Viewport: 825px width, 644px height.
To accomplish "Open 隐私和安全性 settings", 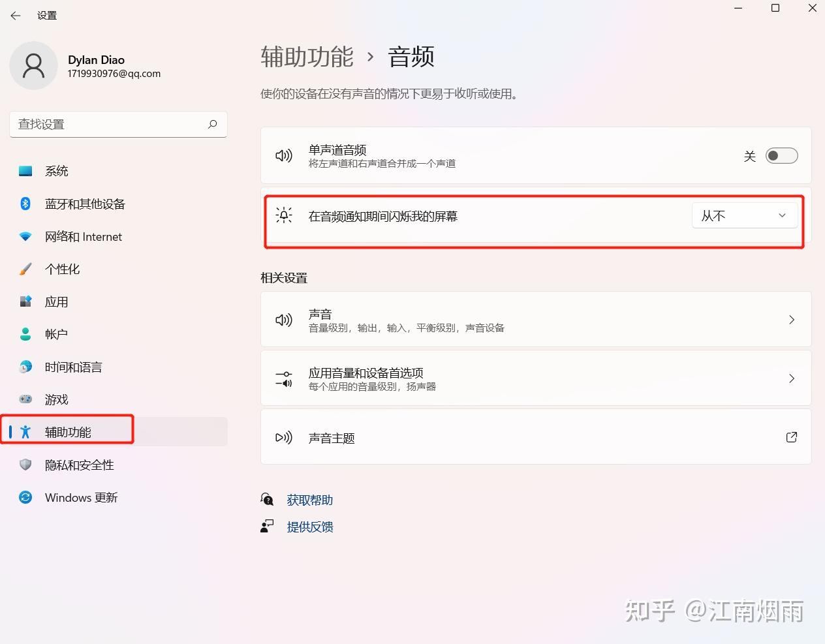I will 80,465.
